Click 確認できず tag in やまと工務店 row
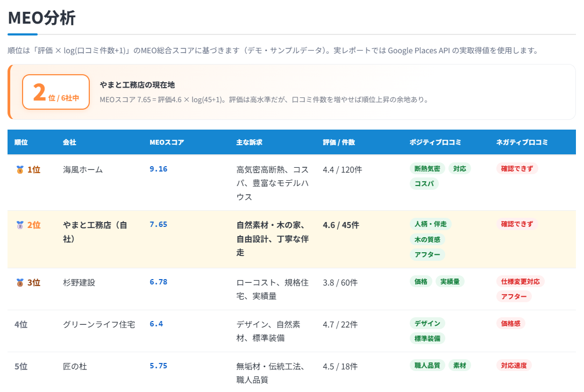Viewport: 584px width, 392px height. point(517,224)
